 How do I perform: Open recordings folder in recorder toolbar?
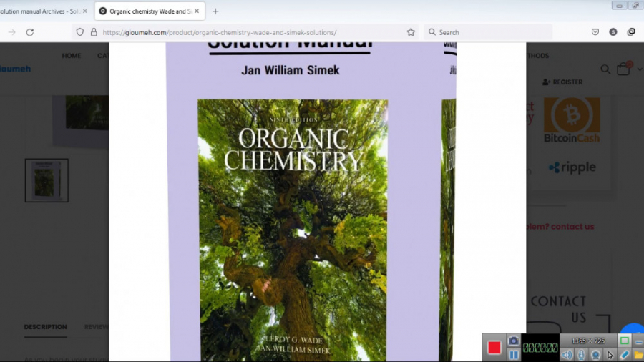638,355
